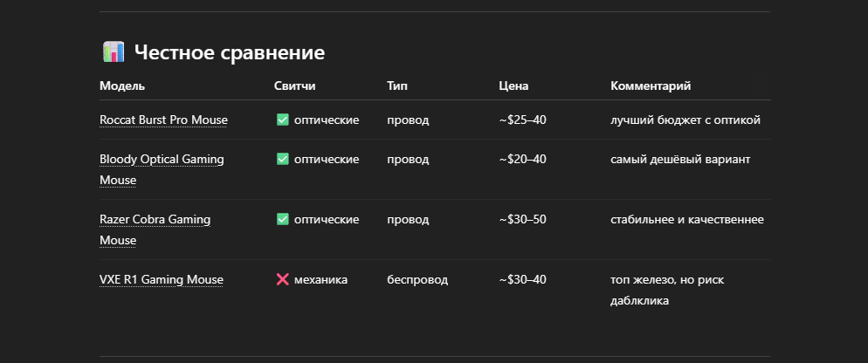
Task: Click the green checkmark in Roccat row
Action: pyautogui.click(x=282, y=120)
